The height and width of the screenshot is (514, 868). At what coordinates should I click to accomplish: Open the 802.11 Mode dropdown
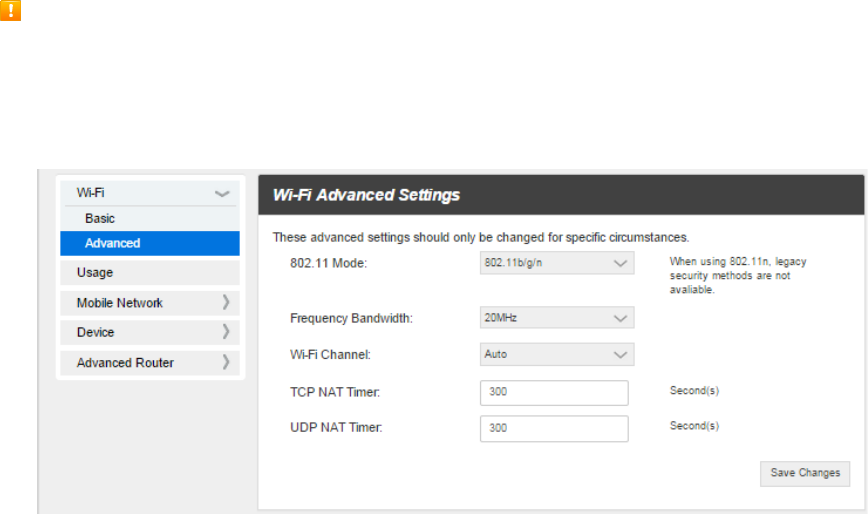(x=557, y=263)
